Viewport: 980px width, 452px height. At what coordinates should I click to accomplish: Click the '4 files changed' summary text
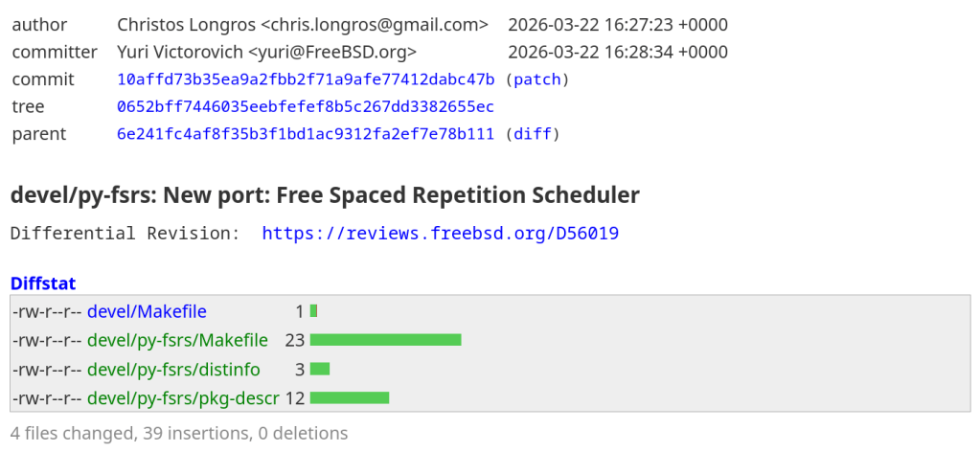pyautogui.click(x=179, y=433)
